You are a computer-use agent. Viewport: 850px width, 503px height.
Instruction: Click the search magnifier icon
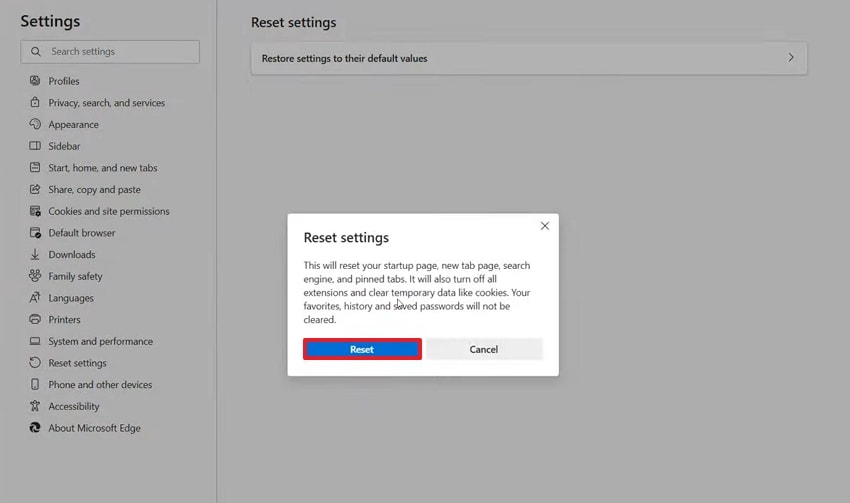(x=36, y=51)
